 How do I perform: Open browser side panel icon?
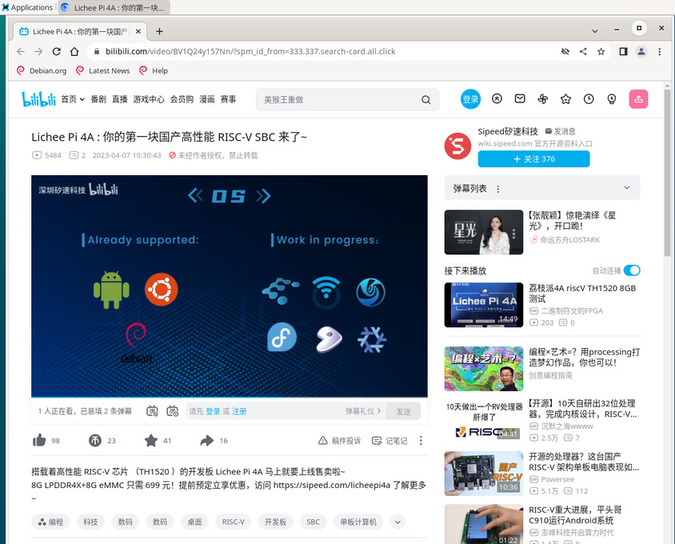pyautogui.click(x=623, y=52)
